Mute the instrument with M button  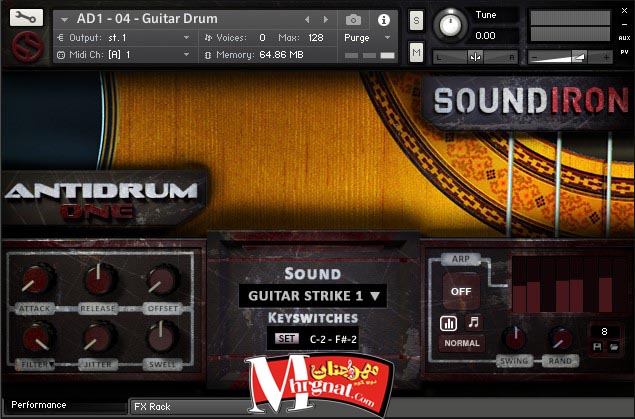point(416,52)
